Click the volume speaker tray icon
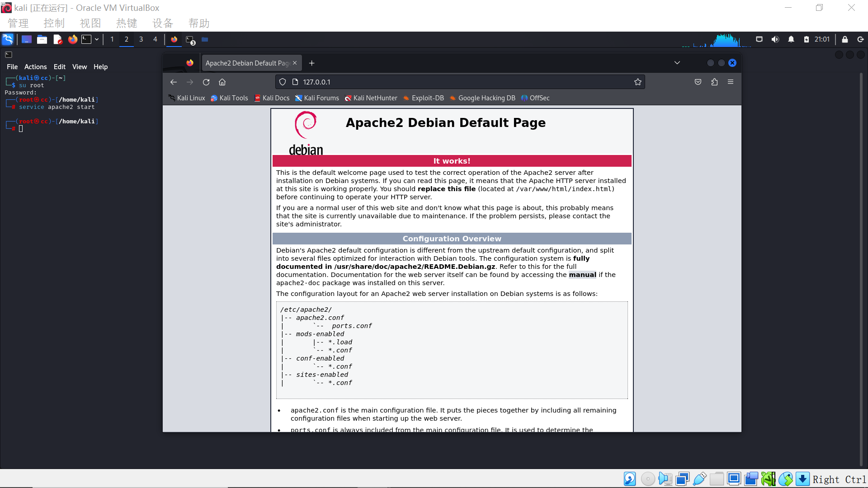 pos(775,39)
